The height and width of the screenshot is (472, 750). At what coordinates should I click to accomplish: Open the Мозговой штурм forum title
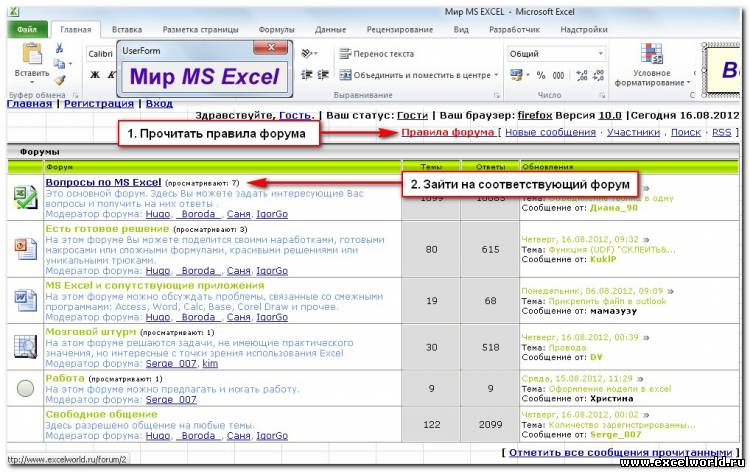click(x=90, y=331)
